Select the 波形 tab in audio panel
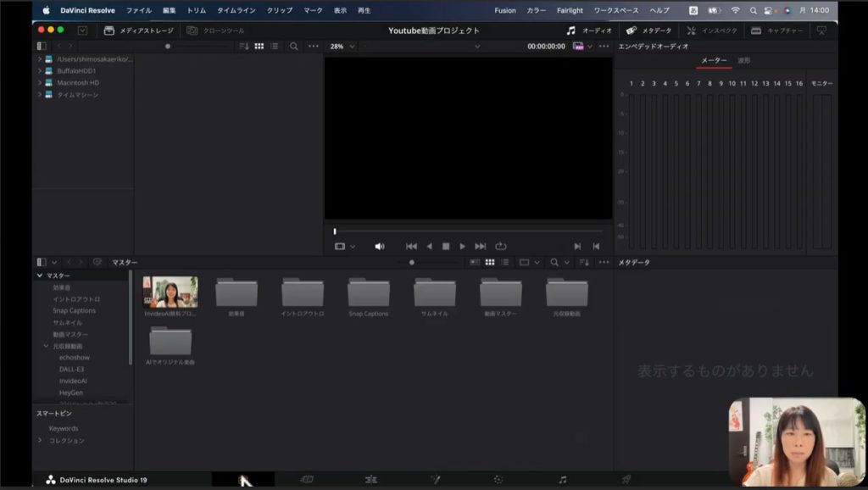The image size is (868, 490). [743, 61]
